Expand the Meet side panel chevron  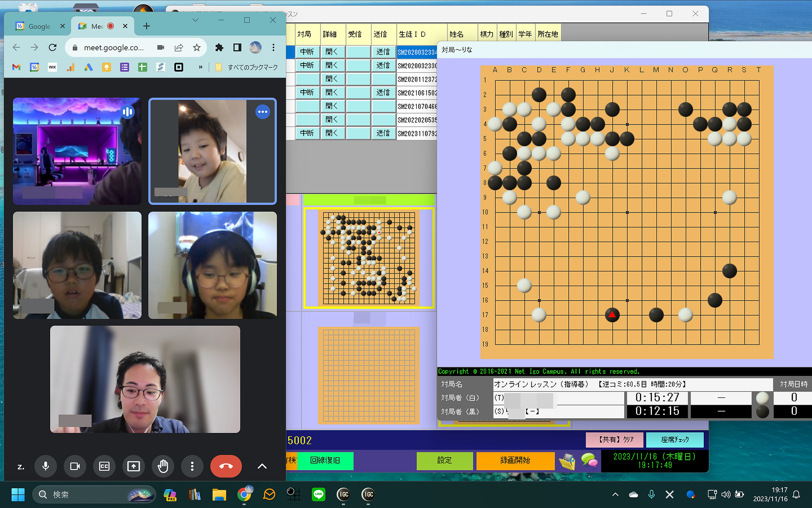pos(262,466)
